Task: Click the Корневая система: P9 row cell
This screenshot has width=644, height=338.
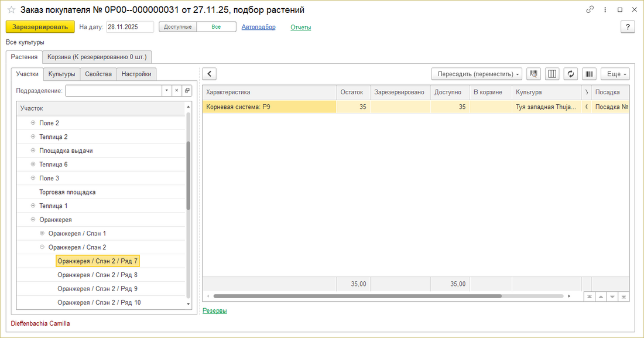Action: coord(269,107)
